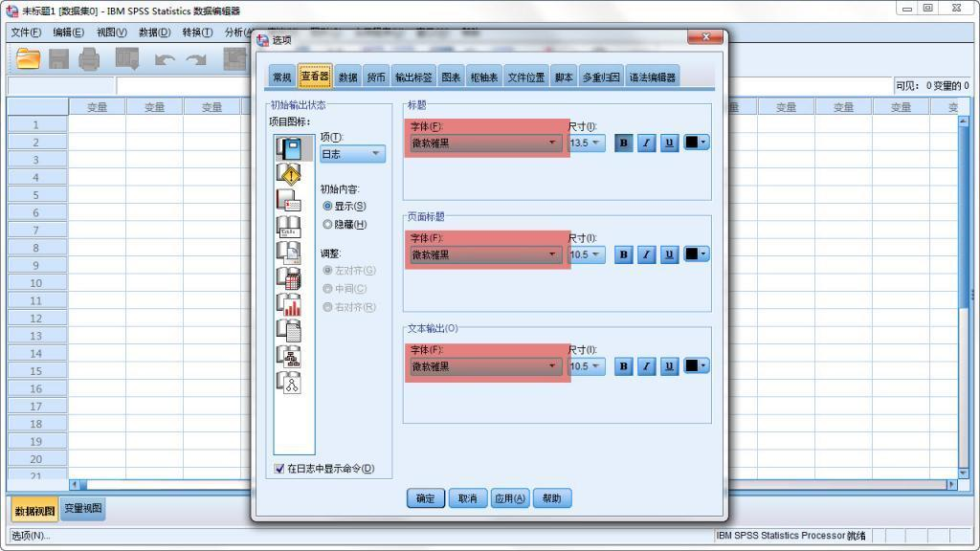The image size is (980, 551).
Task: Switch to the 多重归因 tab
Action: tap(601, 77)
